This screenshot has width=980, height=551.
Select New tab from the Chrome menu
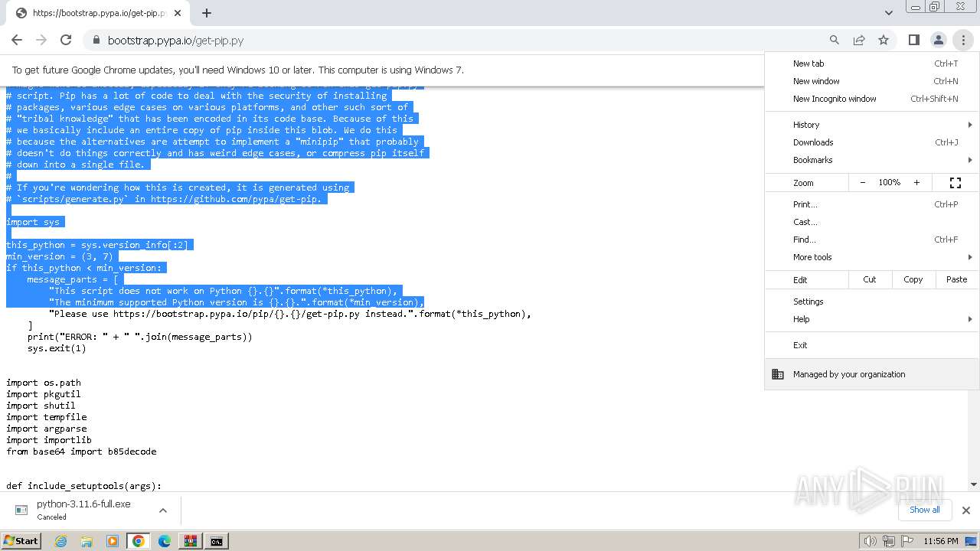click(x=872, y=64)
